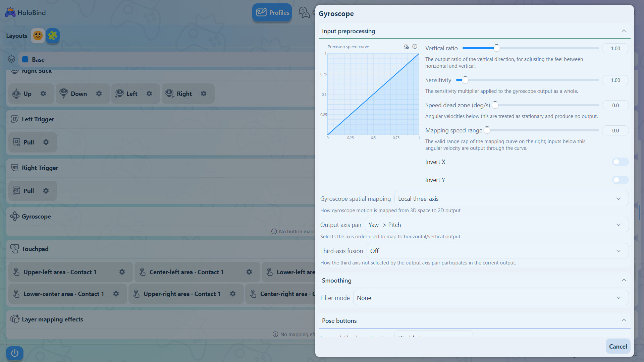Click the Mapping speed range value field

point(615,131)
